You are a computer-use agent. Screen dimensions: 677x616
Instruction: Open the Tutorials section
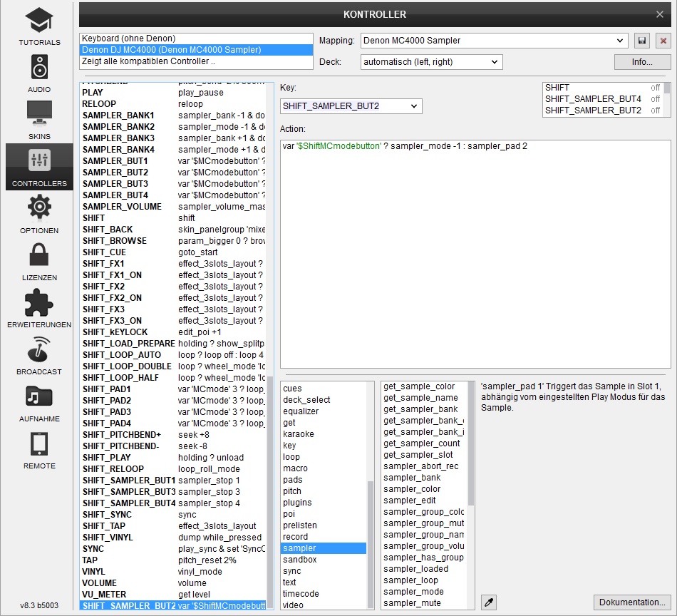(39, 26)
